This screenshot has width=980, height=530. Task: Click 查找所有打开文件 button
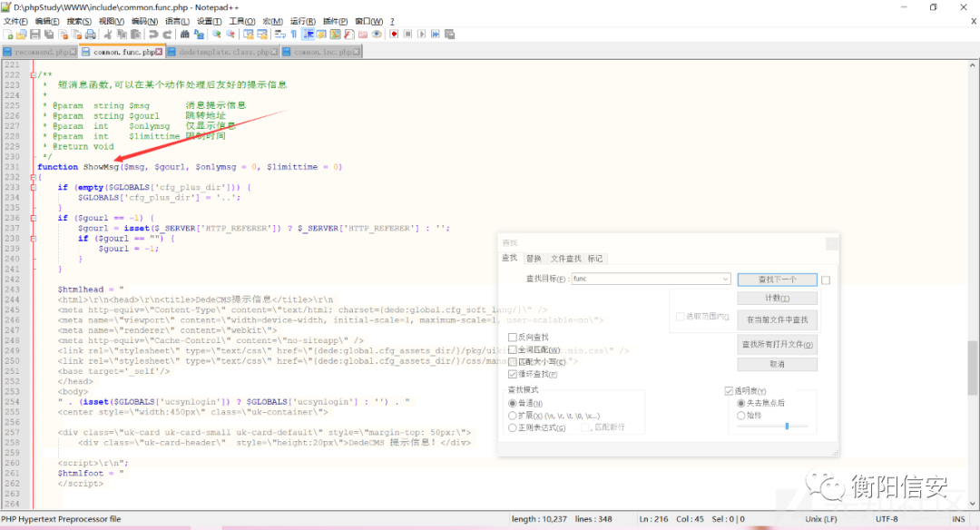[x=777, y=344]
